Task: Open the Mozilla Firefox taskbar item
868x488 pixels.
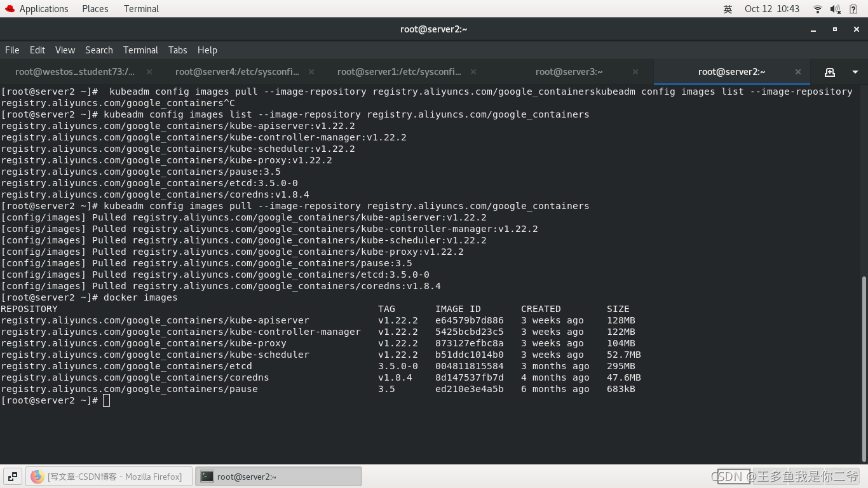Action: pyautogui.click(x=109, y=477)
